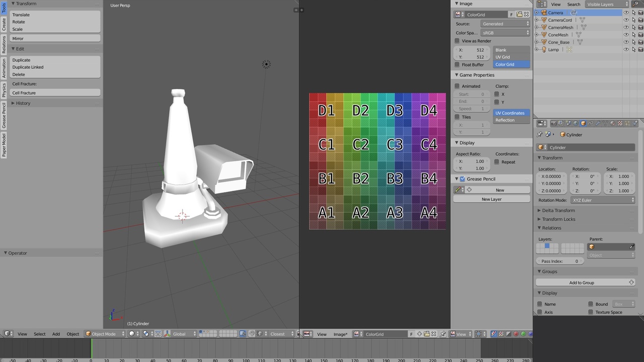Viewport: 644px width, 362px height.
Task: Open the Source Generated dropdown
Action: pyautogui.click(x=505, y=23)
